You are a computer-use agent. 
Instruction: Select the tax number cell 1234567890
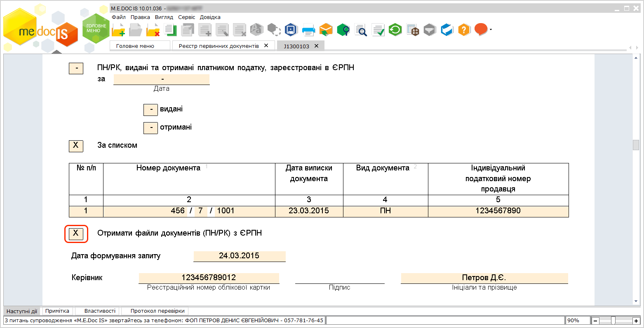[x=498, y=211]
